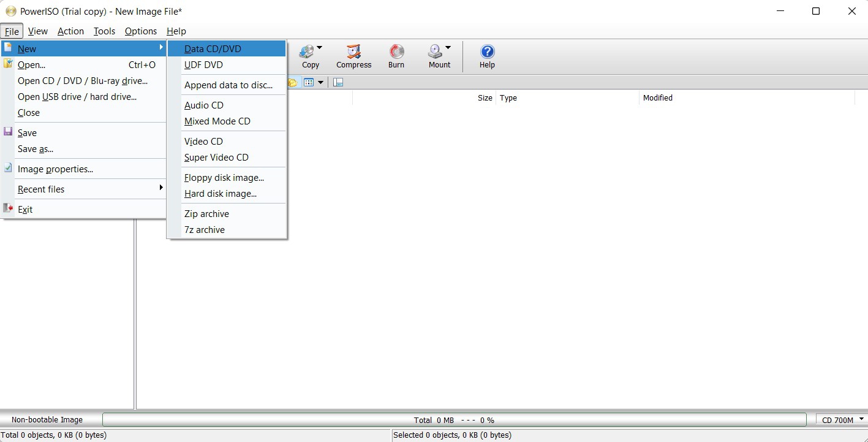
Task: Choose Hard disk image...
Action: (x=227, y=193)
